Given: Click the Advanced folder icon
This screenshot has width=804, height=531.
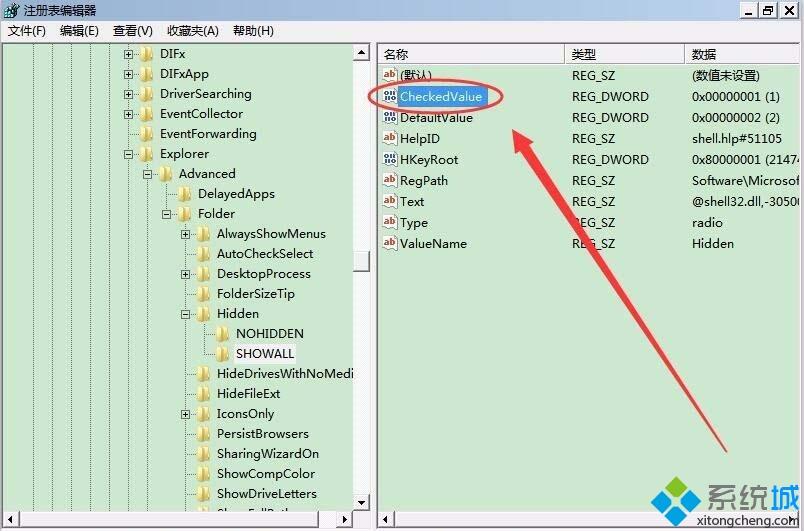Looking at the screenshot, I should [166, 174].
